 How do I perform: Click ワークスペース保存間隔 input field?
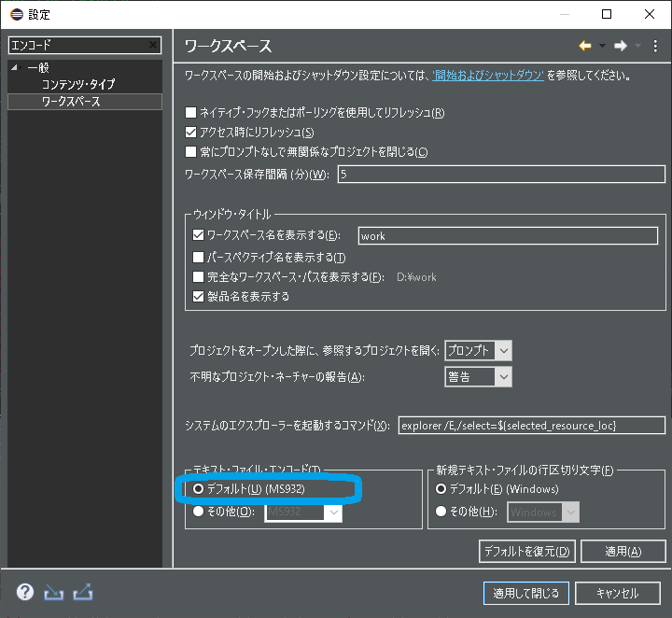501,174
